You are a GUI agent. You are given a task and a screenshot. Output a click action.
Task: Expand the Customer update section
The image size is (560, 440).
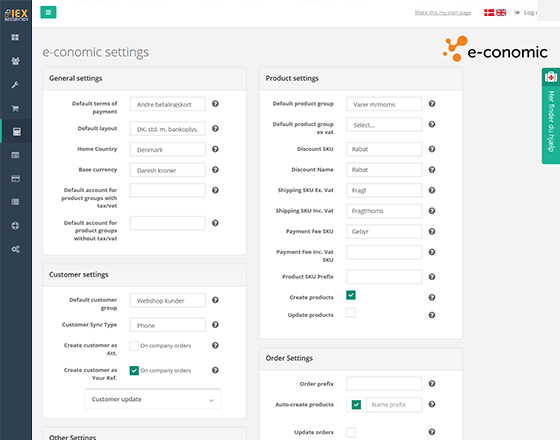153,399
